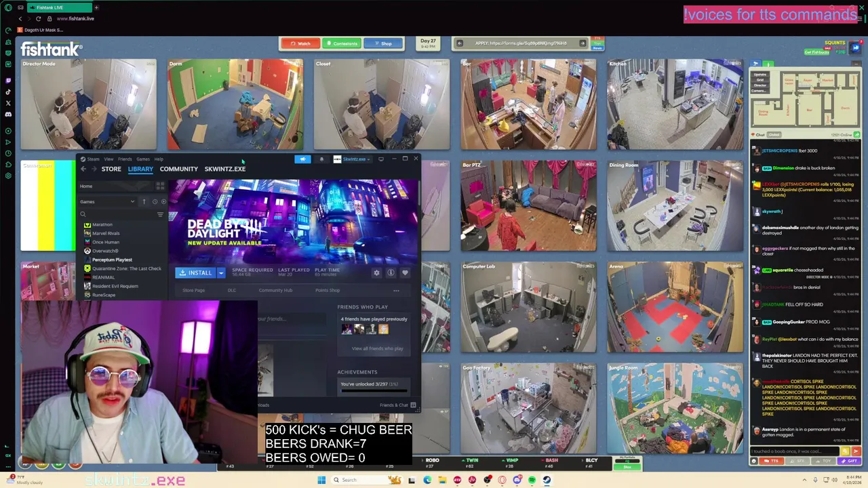Click Windows Start button
Viewport: 868px width, 488px height.
[321, 480]
